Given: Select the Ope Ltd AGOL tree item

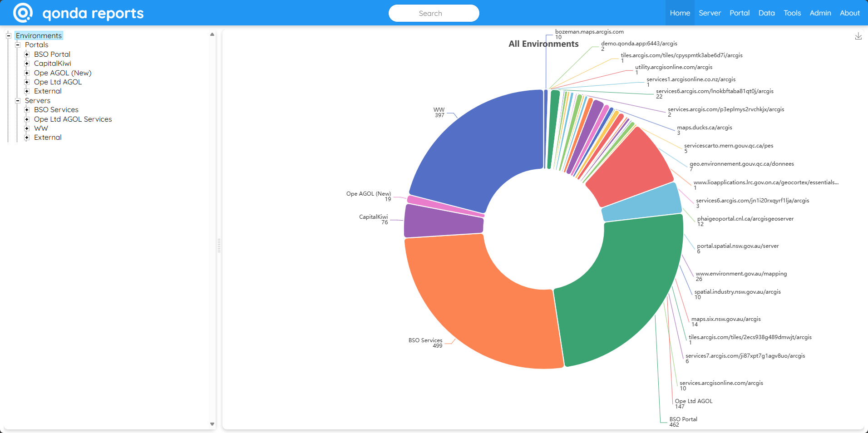Looking at the screenshot, I should point(58,82).
